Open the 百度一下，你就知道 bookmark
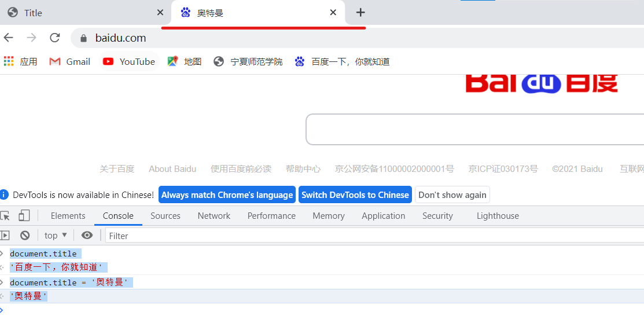This screenshot has height=334, width=644. tap(342, 61)
